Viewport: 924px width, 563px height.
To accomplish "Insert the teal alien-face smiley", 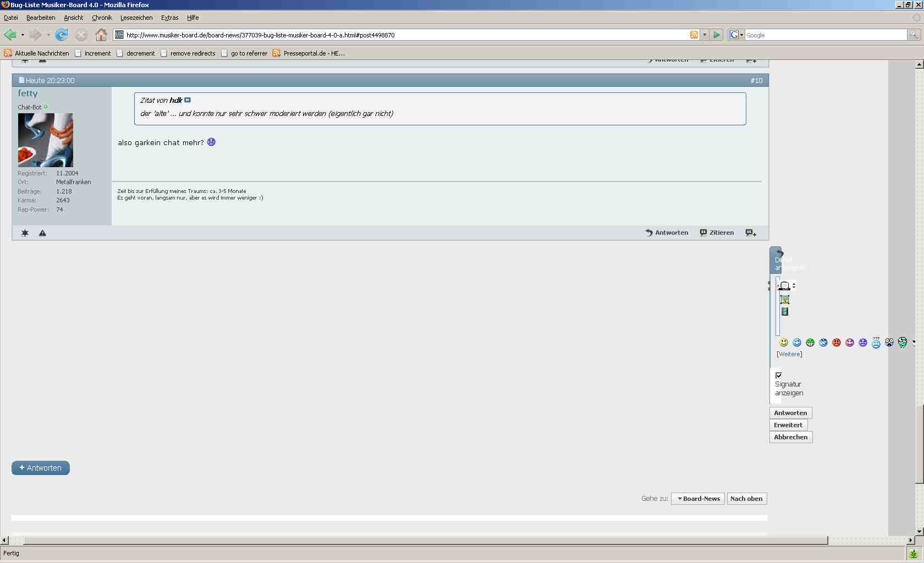I will coord(903,343).
